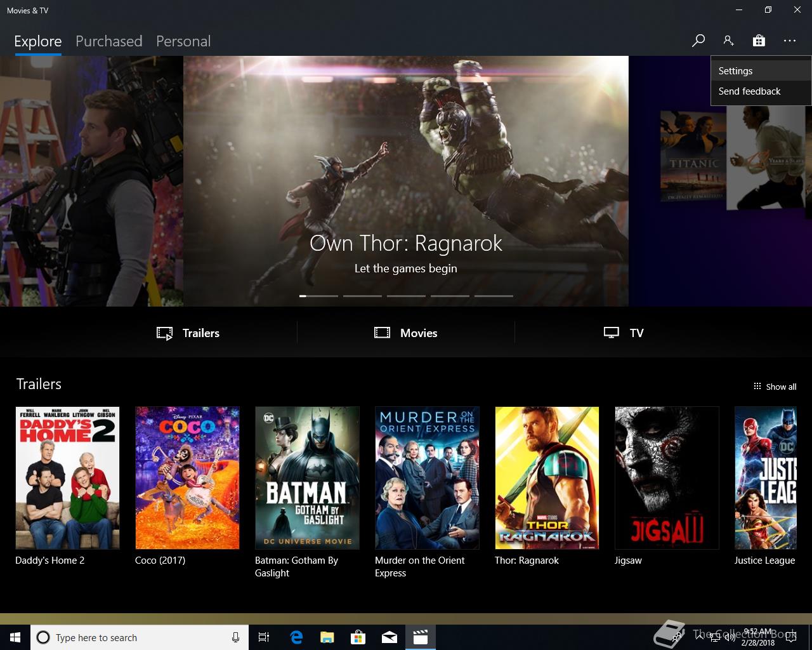This screenshot has height=650, width=812.
Task: Open the Coco (2017) poster
Action: tap(187, 478)
